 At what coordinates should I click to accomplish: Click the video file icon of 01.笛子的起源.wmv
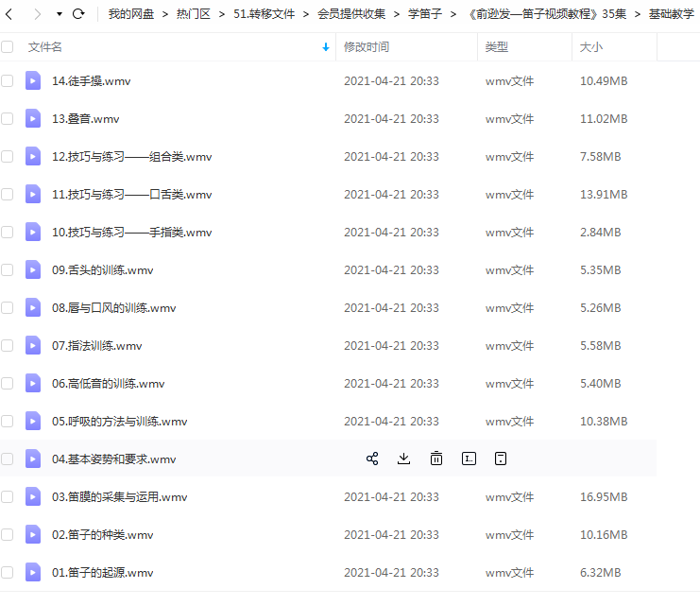tap(33, 572)
